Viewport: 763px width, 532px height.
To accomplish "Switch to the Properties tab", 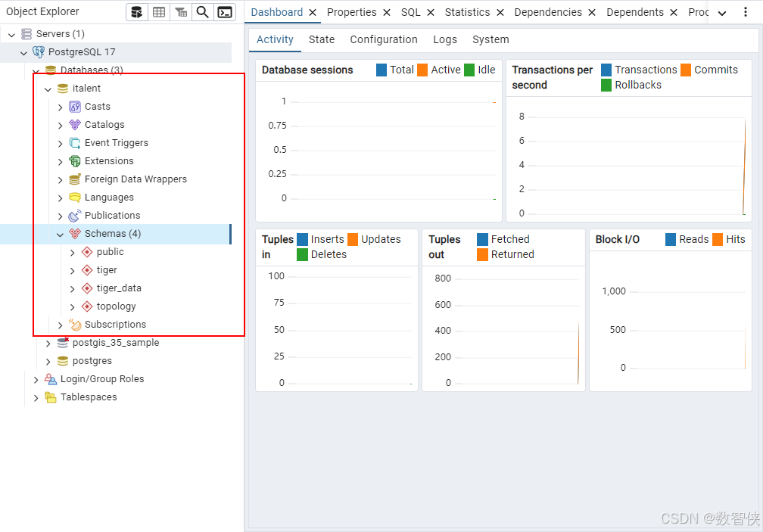I will click(351, 12).
